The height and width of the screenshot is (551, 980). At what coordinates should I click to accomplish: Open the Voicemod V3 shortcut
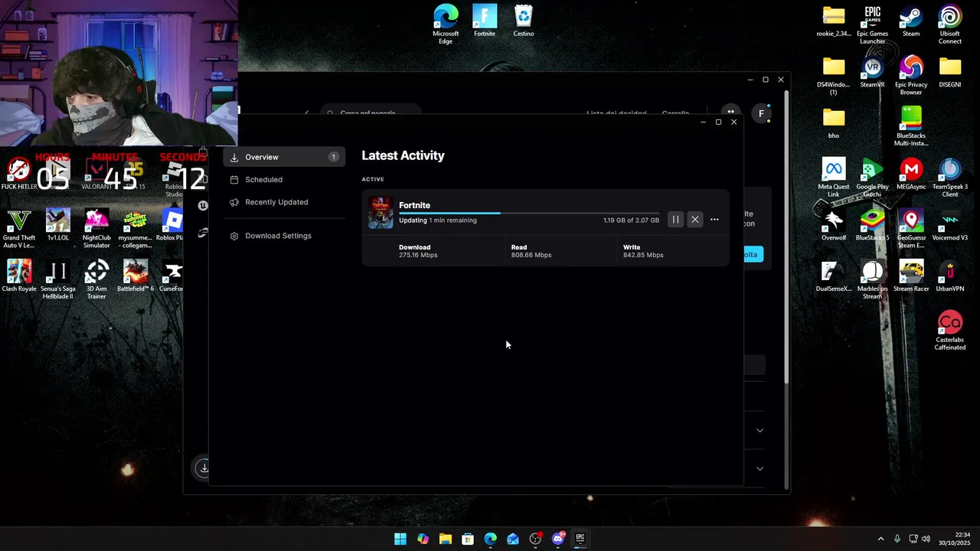pyautogui.click(x=950, y=226)
